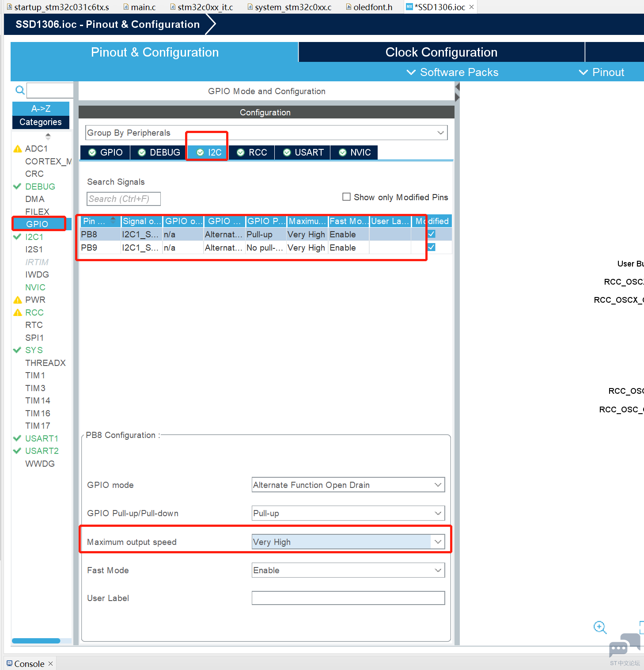Switch to the I2C peripheral tab
The width and height of the screenshot is (644, 670).
(208, 152)
